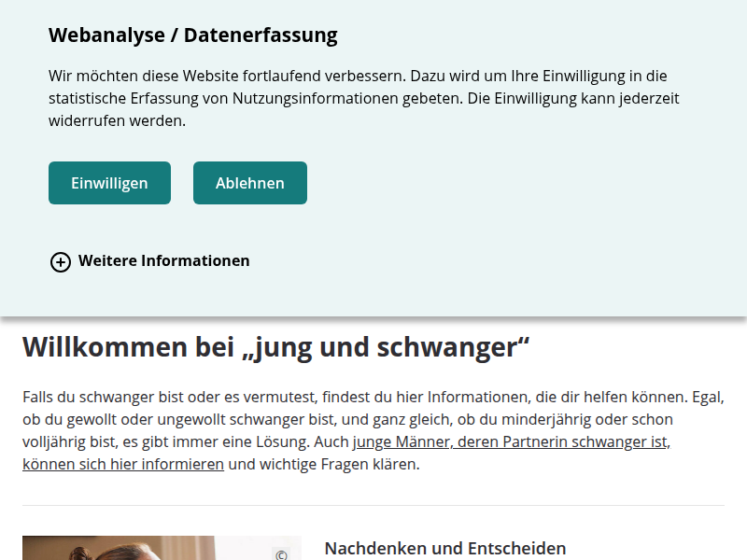Click the copyright symbol on the photo
The image size is (747, 560).
pyautogui.click(x=281, y=553)
